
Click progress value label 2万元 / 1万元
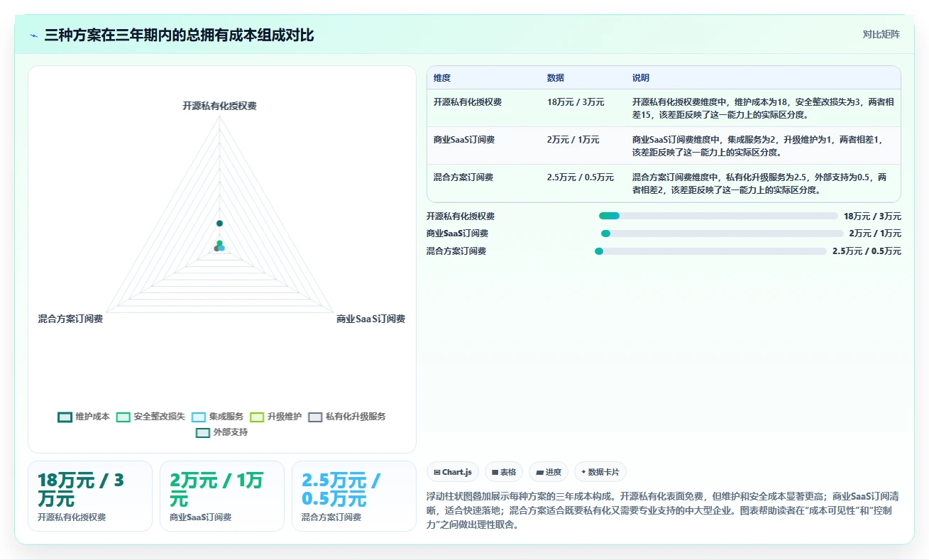pos(875,234)
